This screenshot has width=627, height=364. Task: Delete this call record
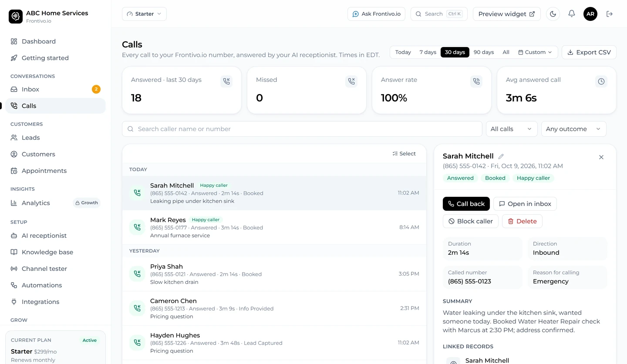(522, 221)
